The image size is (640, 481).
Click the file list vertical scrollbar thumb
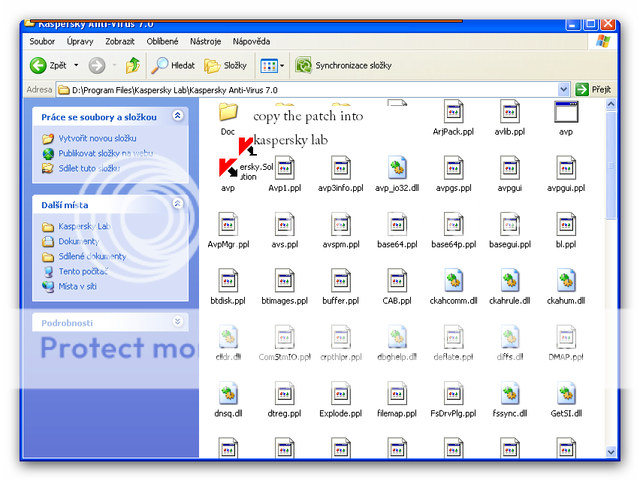tap(611, 165)
